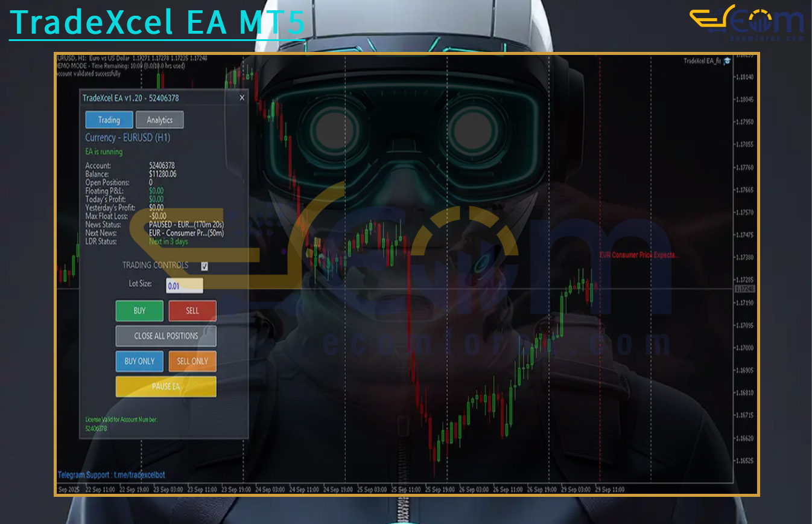Toggle the TRADING CONTROLS checkbox
Viewport: 812px width, 524px height.
click(205, 266)
